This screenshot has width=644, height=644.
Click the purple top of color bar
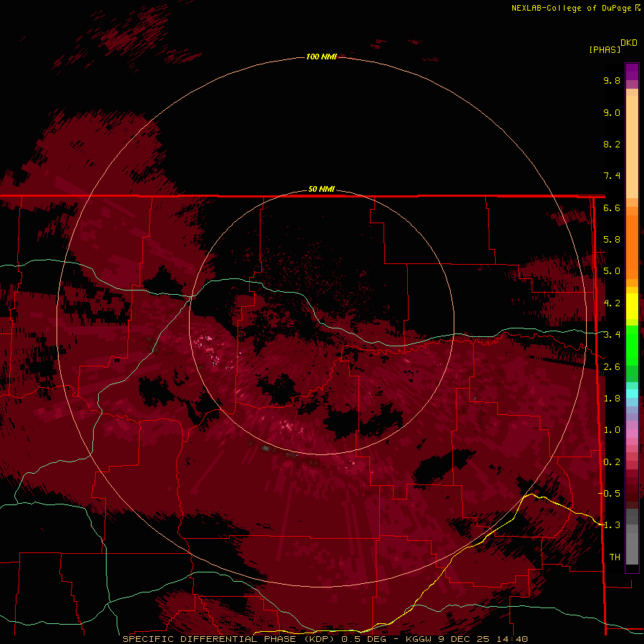click(x=632, y=72)
